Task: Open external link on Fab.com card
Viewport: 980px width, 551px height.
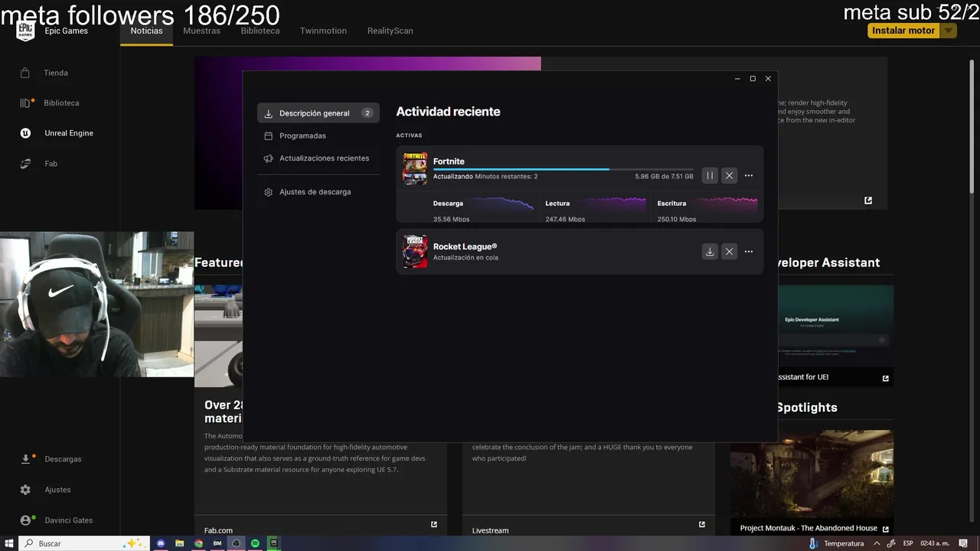Action: (x=434, y=524)
